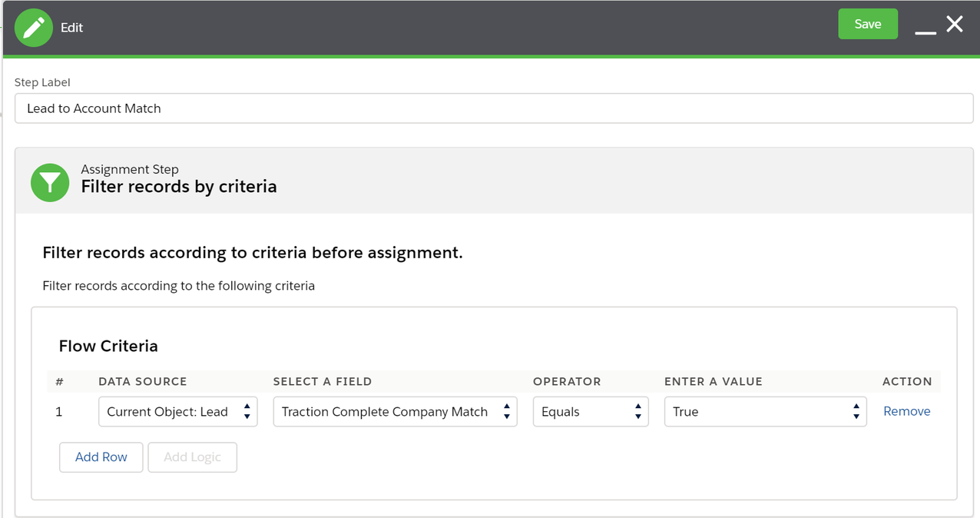The height and width of the screenshot is (518, 980).
Task: Click criteria row number 1
Action: pyautogui.click(x=59, y=411)
